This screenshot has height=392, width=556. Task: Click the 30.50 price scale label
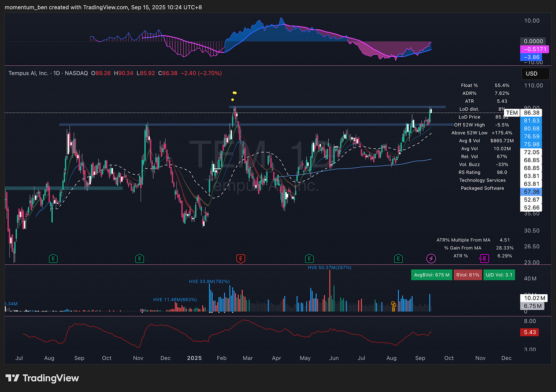[532, 231]
